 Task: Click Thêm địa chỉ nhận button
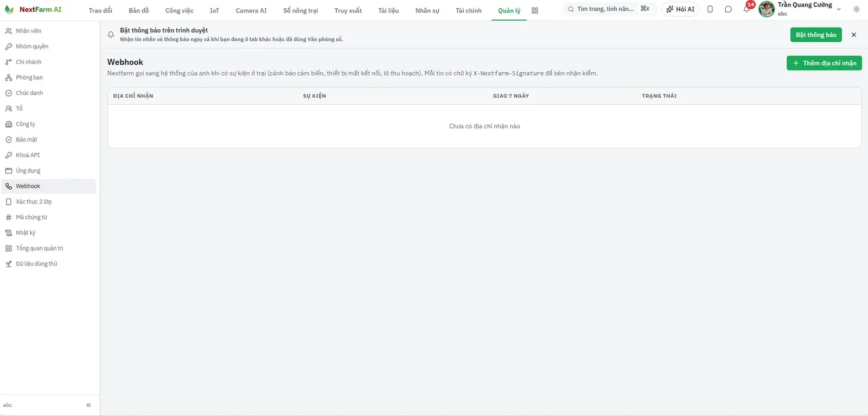click(x=824, y=63)
